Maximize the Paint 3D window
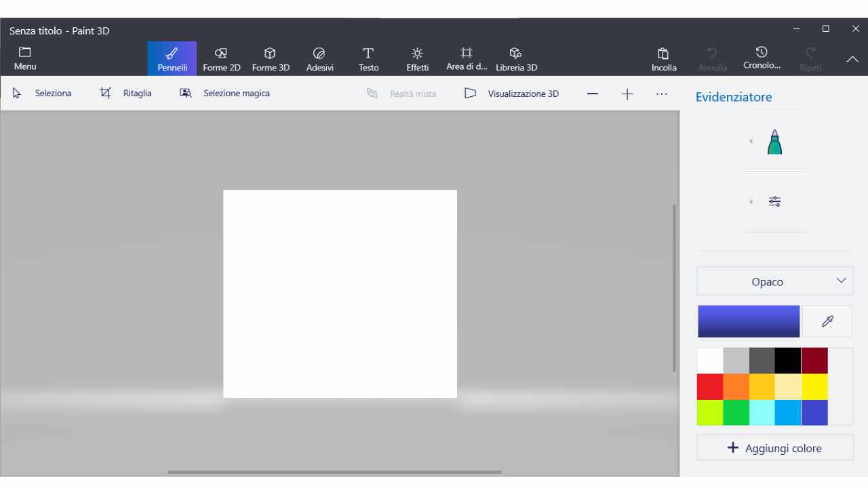 point(826,28)
